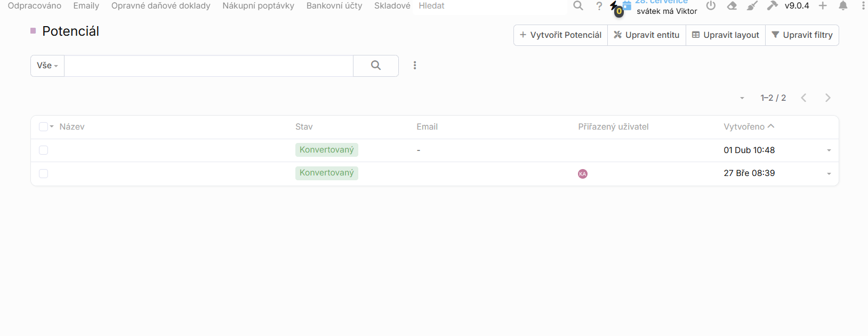Click the hammer rebuild icon

[772, 6]
